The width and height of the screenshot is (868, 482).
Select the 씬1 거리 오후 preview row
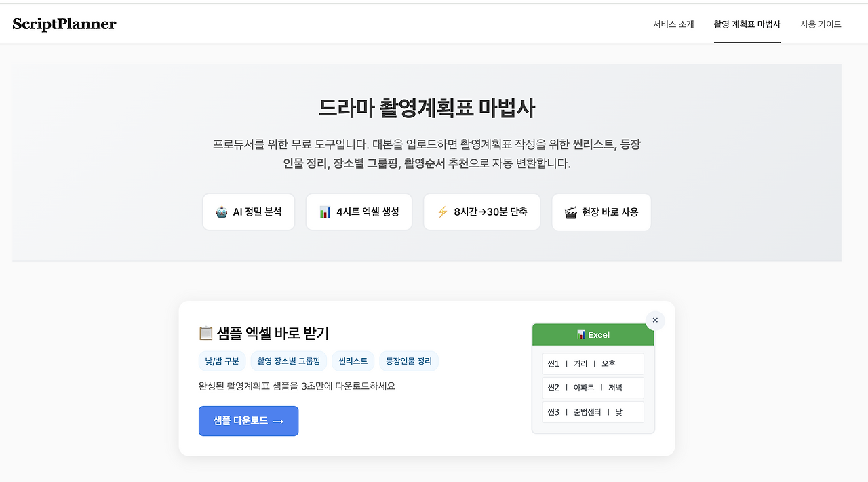[593, 363]
